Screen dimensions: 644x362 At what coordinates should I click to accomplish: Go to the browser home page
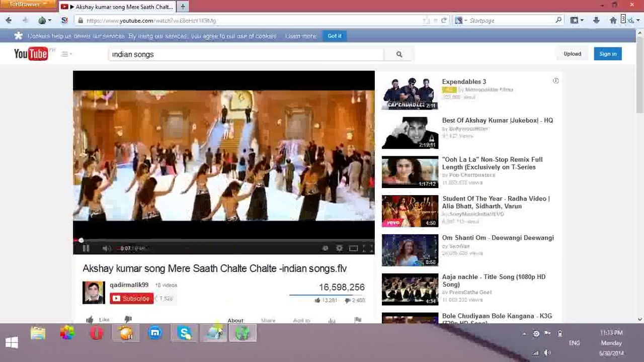click(613, 20)
